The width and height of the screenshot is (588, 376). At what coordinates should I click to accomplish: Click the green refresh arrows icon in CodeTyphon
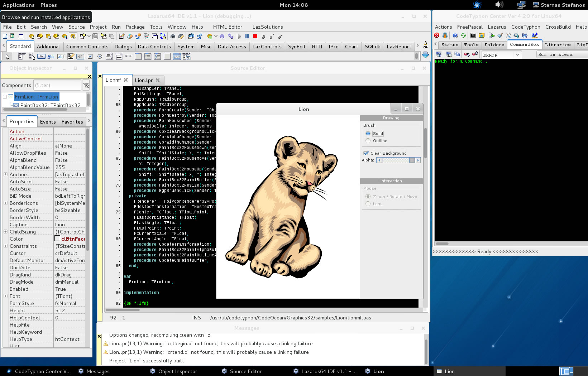coord(463,35)
